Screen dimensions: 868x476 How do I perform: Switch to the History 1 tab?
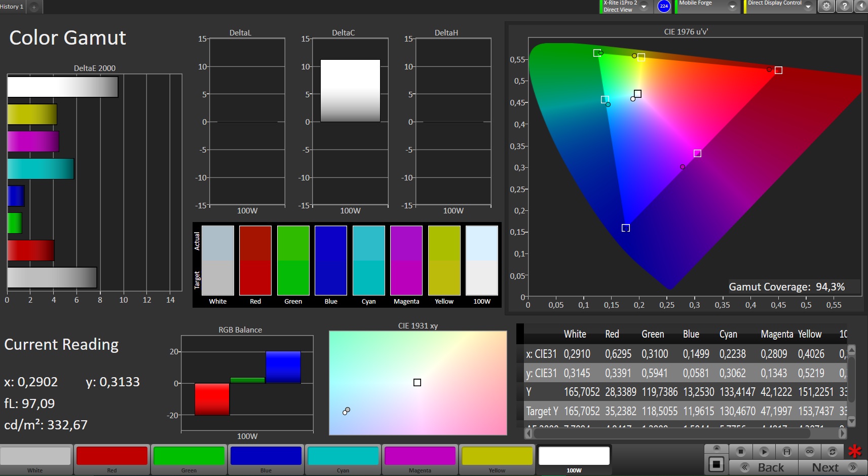pos(12,7)
